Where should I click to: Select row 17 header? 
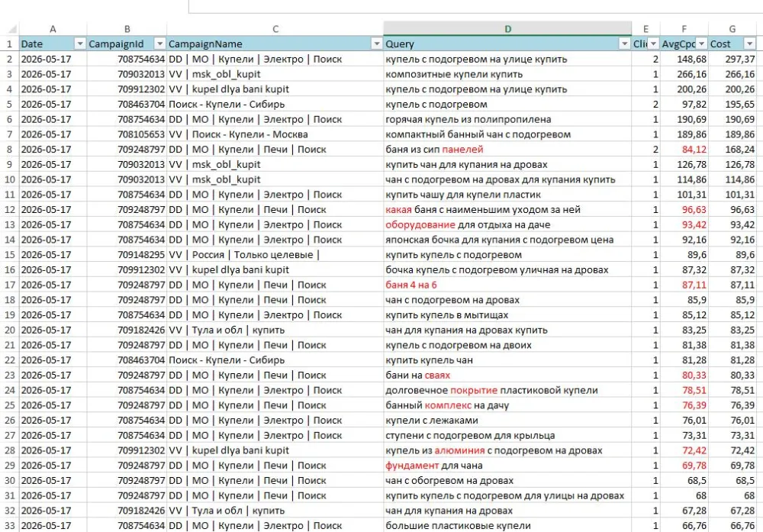click(9, 285)
